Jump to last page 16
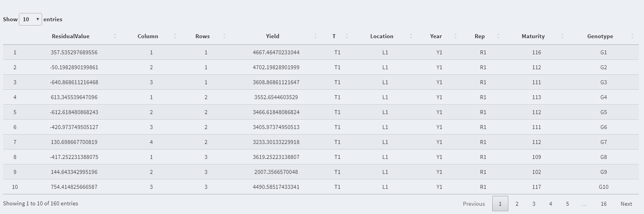644x214 pixels. [x=604, y=204]
